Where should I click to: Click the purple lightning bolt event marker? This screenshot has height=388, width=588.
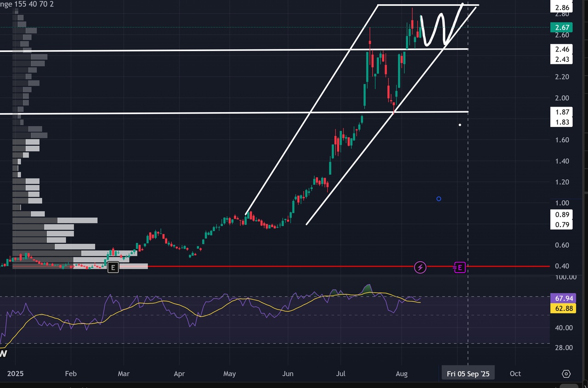click(420, 267)
